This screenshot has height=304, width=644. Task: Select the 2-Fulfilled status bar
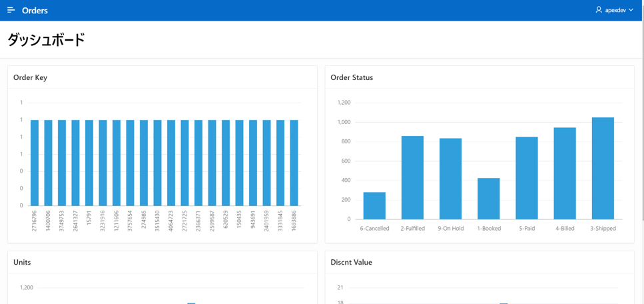tap(412, 177)
